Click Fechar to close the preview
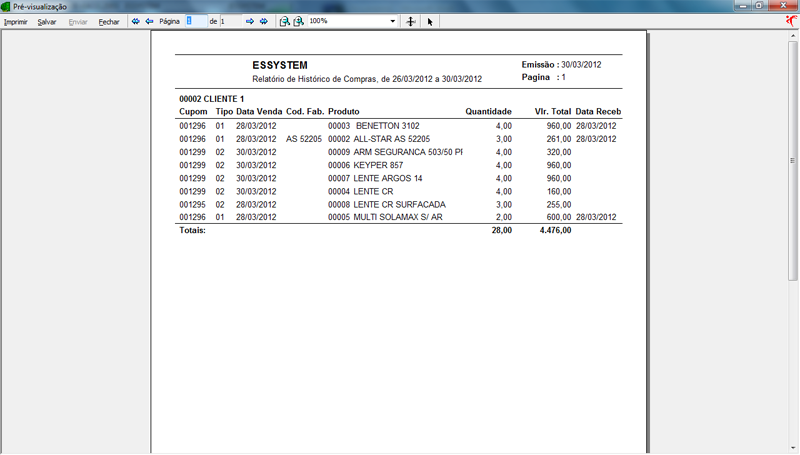The image size is (800, 455). (109, 21)
